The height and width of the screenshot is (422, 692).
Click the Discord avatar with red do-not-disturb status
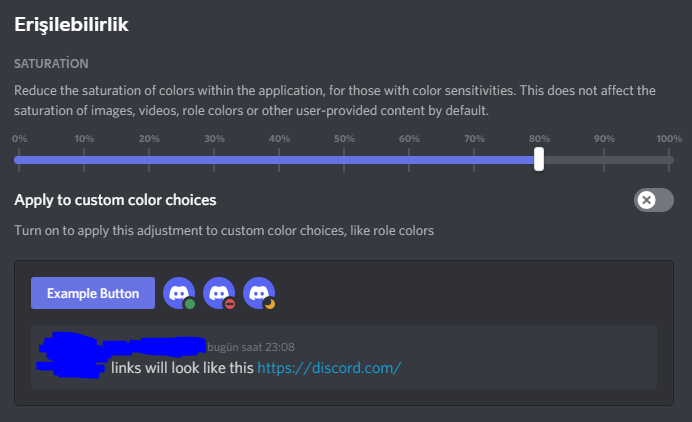[219, 293]
